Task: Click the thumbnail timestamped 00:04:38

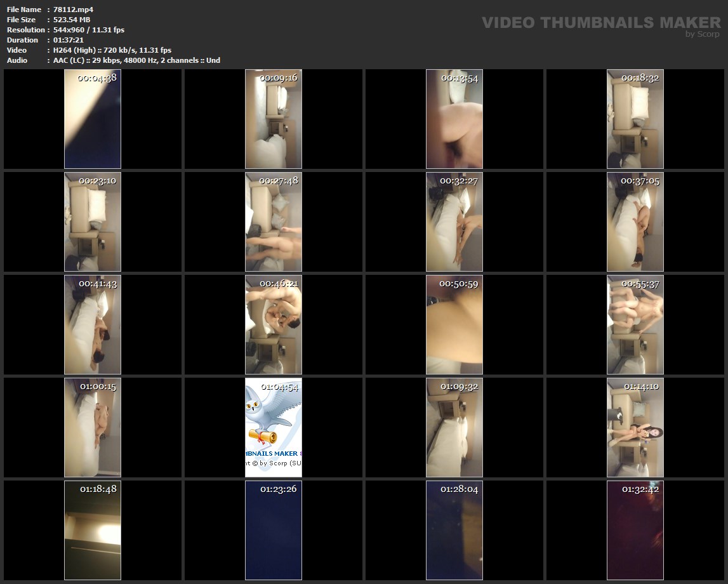Action: pos(93,119)
